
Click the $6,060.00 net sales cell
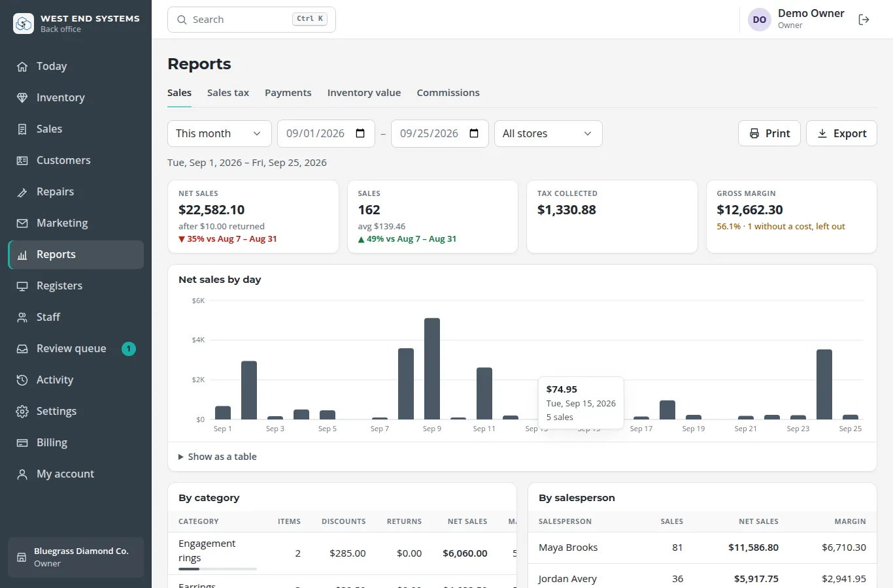click(465, 553)
